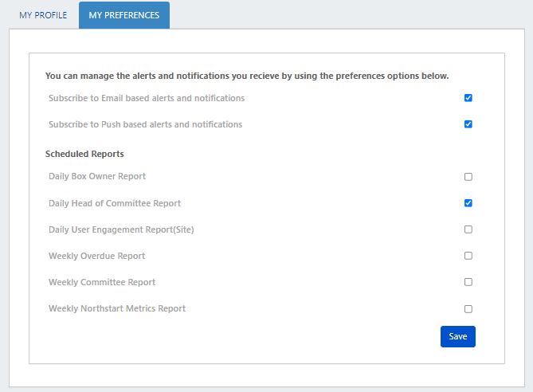
Task: Click the 'Subscribe to Push based alerts' label text
Action: [x=146, y=124]
